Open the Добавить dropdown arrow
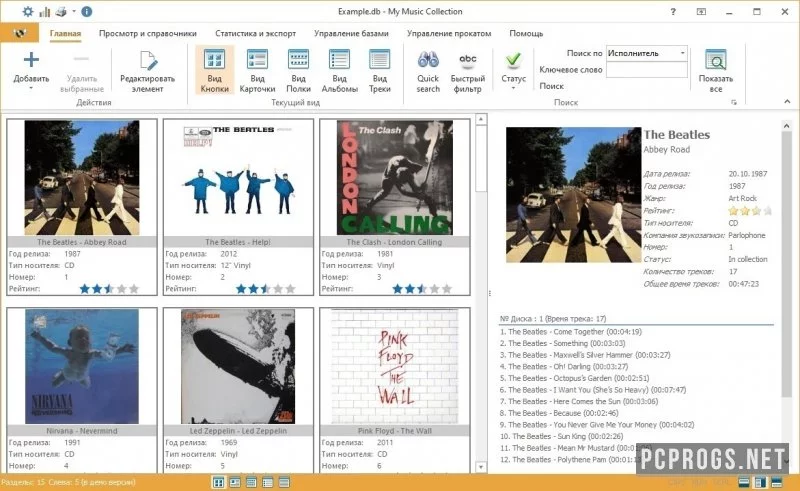Image resolution: width=800 pixels, height=491 pixels. click(31, 88)
